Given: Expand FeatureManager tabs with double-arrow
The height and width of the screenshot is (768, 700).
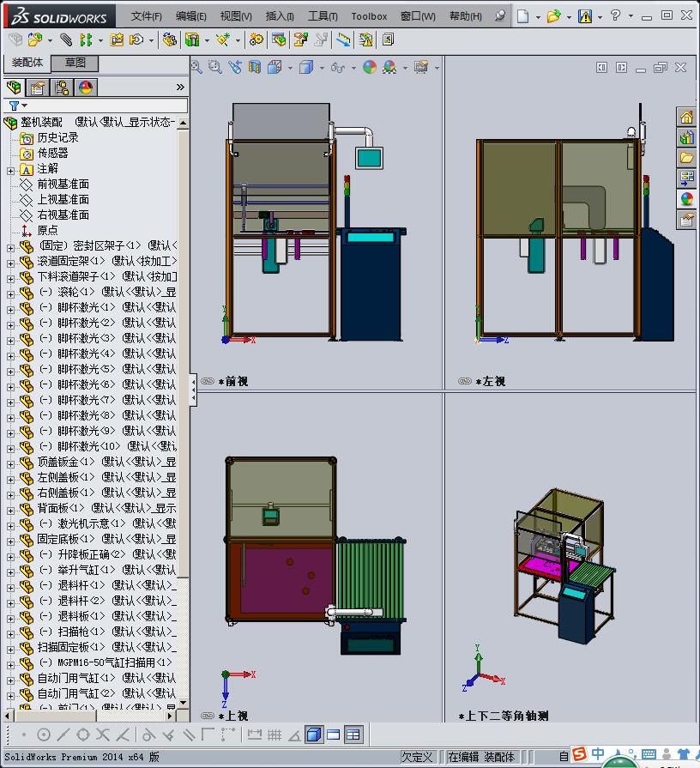Looking at the screenshot, I should tap(181, 88).
